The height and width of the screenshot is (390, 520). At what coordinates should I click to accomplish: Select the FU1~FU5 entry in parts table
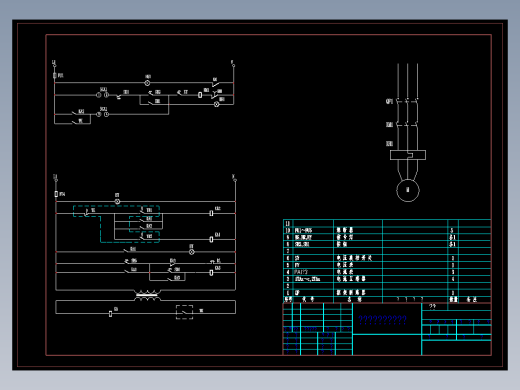click(x=303, y=230)
